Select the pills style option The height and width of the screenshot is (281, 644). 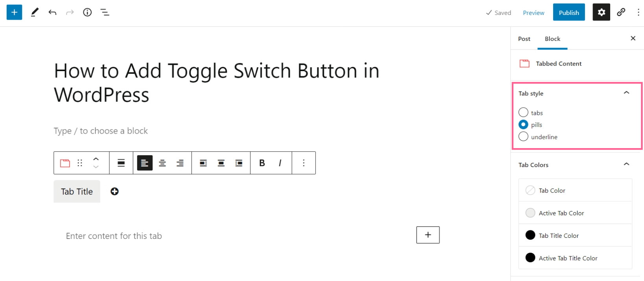pos(523,125)
